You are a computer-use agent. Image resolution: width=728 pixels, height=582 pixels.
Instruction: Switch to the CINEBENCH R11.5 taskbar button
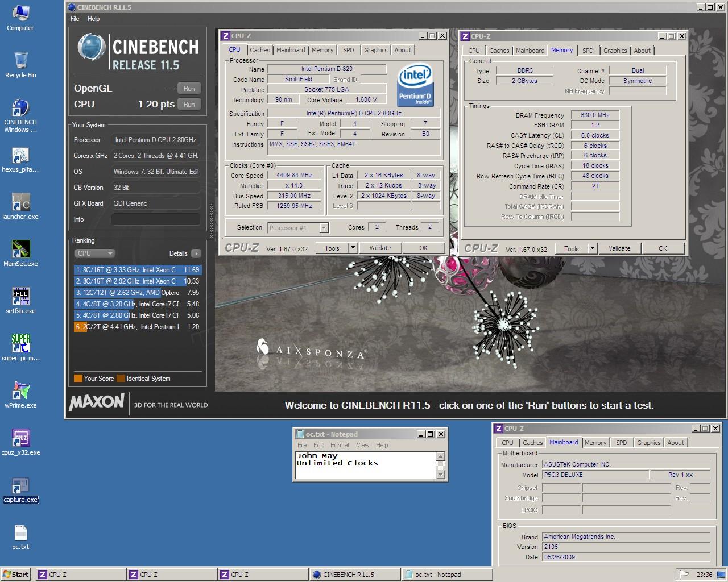[x=355, y=575]
